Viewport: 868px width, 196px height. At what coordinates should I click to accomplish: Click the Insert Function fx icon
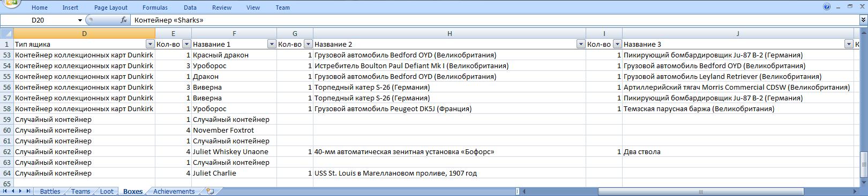[124, 20]
